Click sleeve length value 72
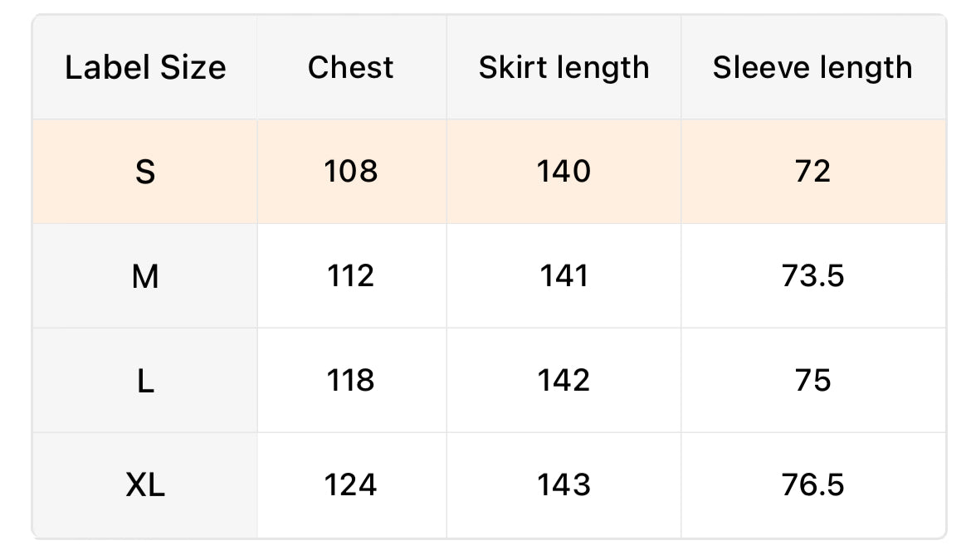 812,172
